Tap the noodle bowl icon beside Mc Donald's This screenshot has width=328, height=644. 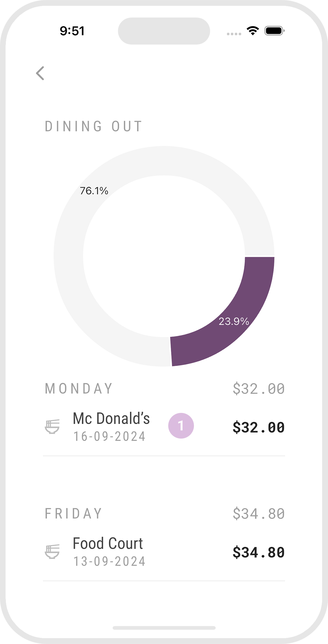point(52,427)
